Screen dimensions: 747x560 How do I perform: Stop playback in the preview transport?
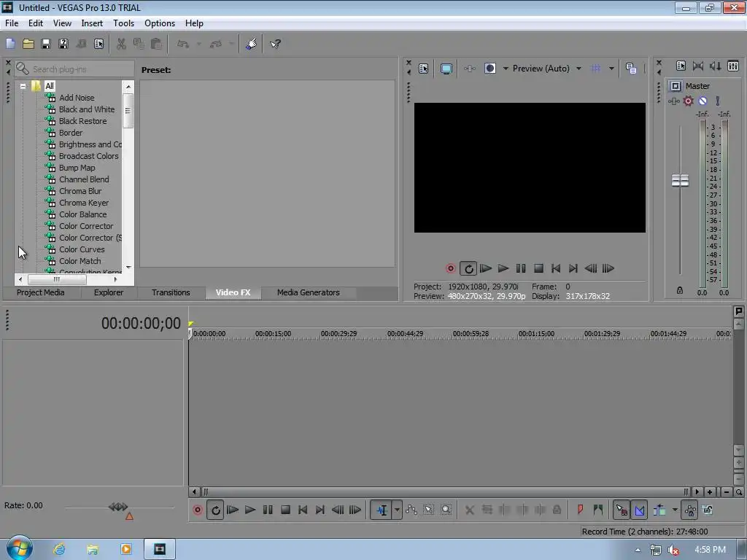click(538, 268)
